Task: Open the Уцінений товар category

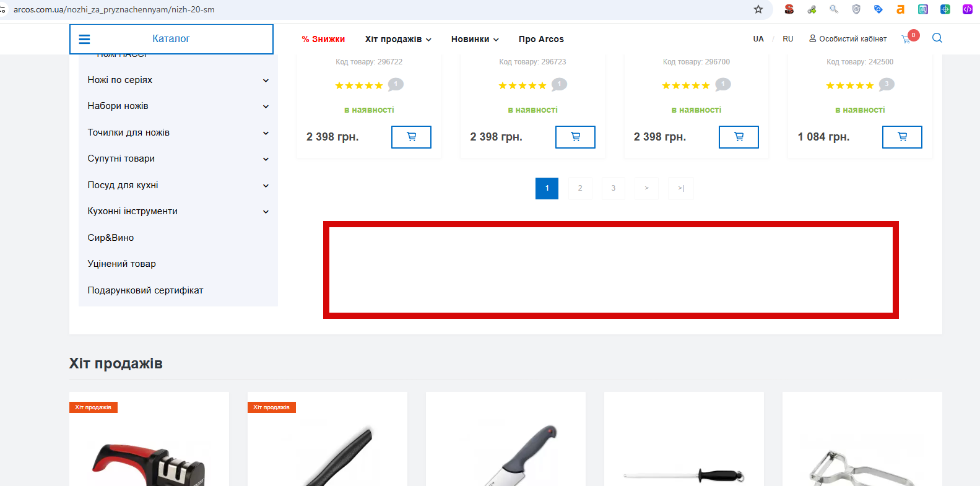Action: coord(122,264)
